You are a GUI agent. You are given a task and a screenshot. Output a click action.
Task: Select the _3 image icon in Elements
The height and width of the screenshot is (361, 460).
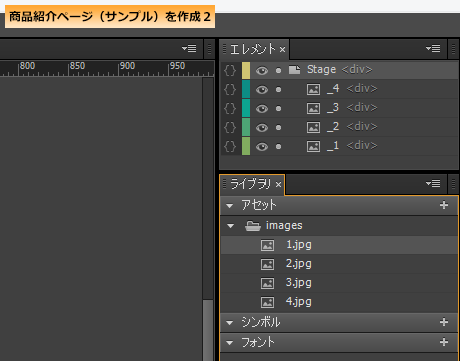pyautogui.click(x=313, y=108)
